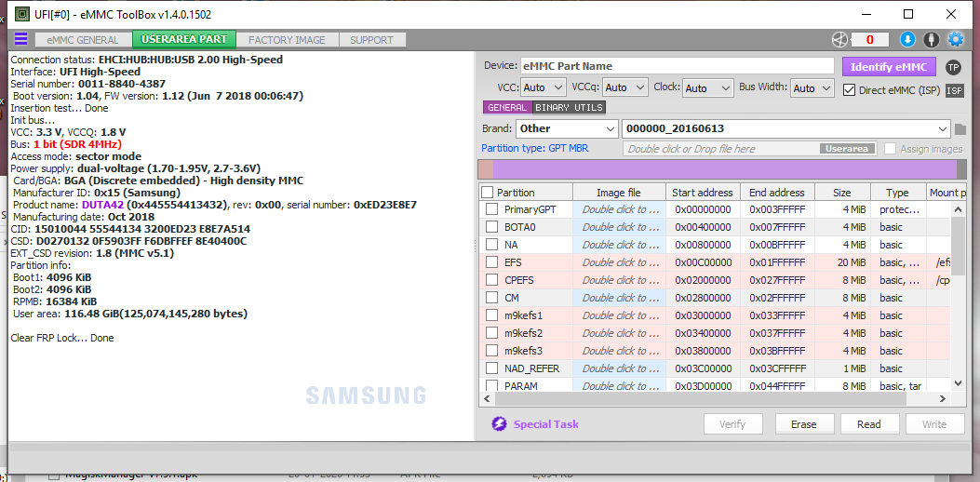Click image file cell of CM row
This screenshot has height=482, width=980.
click(621, 298)
